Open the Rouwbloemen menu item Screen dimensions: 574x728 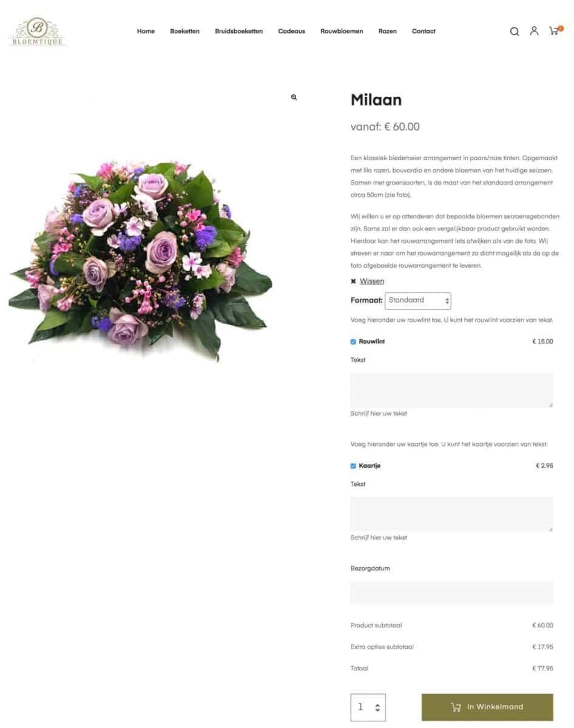point(342,32)
